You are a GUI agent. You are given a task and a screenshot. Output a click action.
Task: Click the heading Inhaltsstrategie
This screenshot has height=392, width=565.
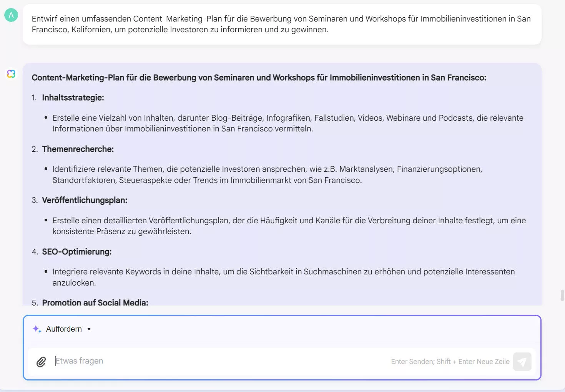point(73,98)
